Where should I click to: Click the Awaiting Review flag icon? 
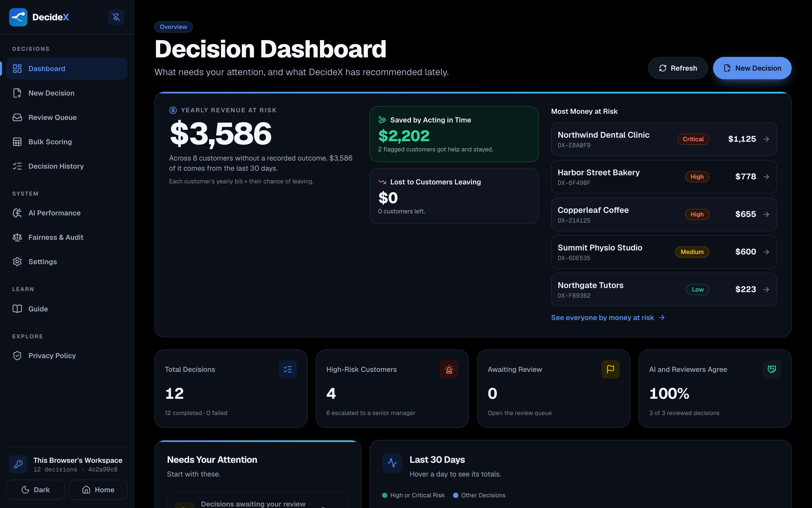pos(610,370)
